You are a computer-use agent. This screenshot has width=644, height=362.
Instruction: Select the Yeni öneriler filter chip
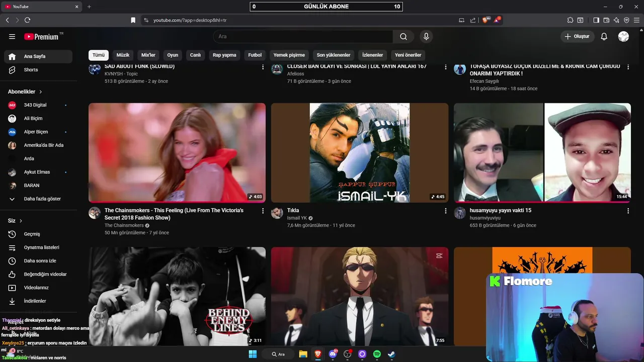click(x=408, y=55)
